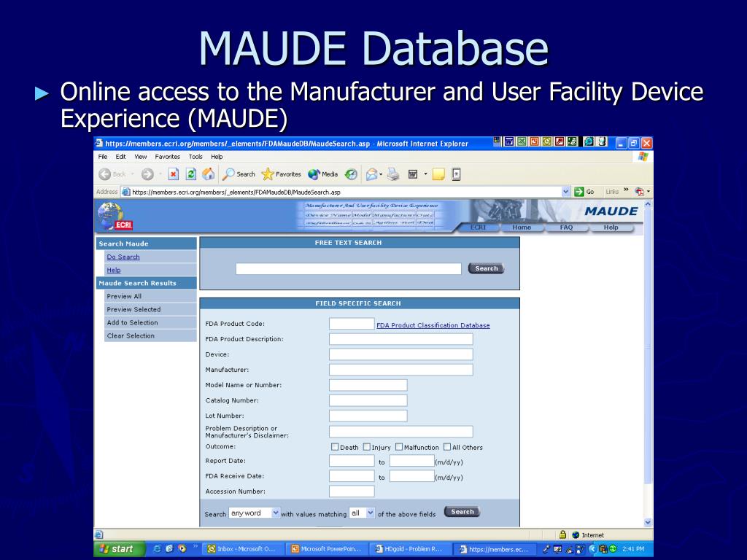Click the FDA Product Code field
Image resolution: width=747 pixels, height=560 pixels.
pyautogui.click(x=352, y=324)
